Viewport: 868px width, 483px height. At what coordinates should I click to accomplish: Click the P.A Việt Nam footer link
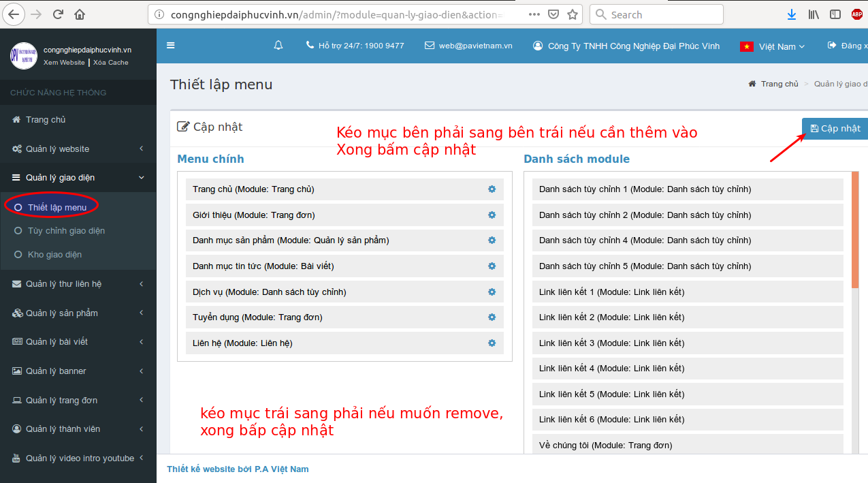pos(282,469)
